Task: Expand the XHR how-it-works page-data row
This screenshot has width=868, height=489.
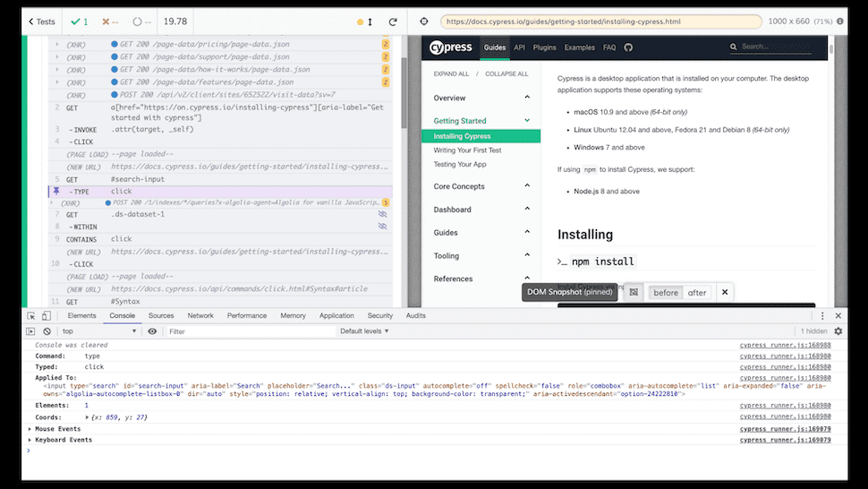Action: (x=57, y=70)
